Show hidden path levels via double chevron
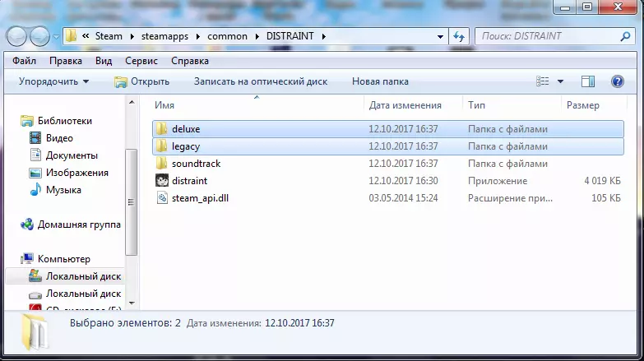 (x=86, y=36)
